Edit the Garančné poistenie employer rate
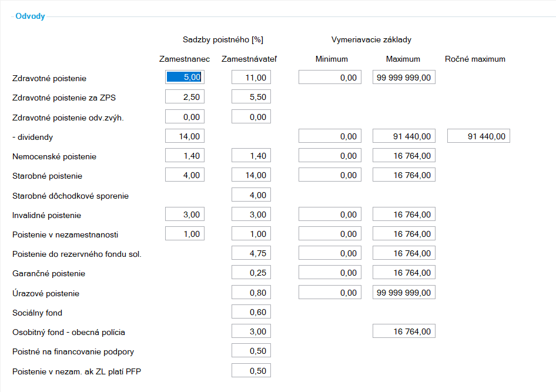Image resolution: width=556 pixels, height=392 pixels. [x=251, y=273]
